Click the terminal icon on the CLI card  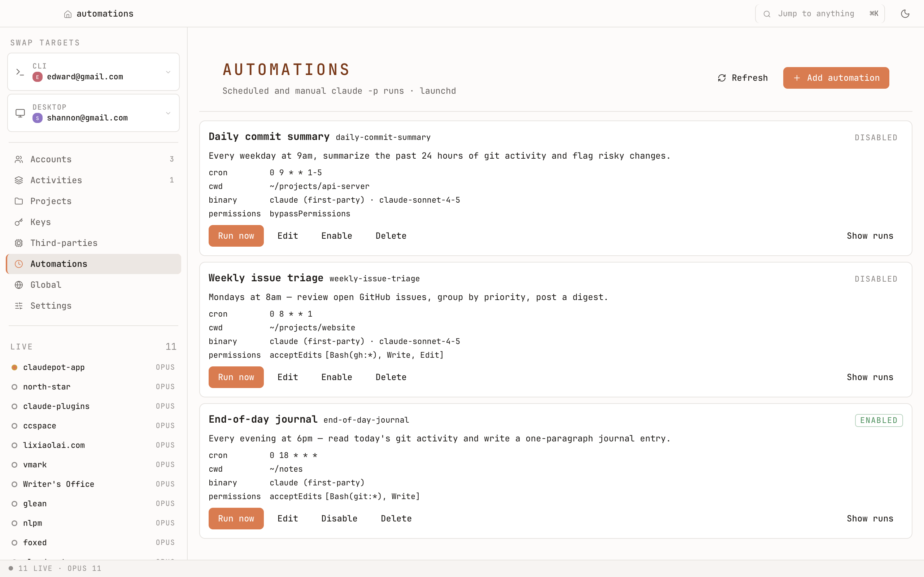(20, 72)
